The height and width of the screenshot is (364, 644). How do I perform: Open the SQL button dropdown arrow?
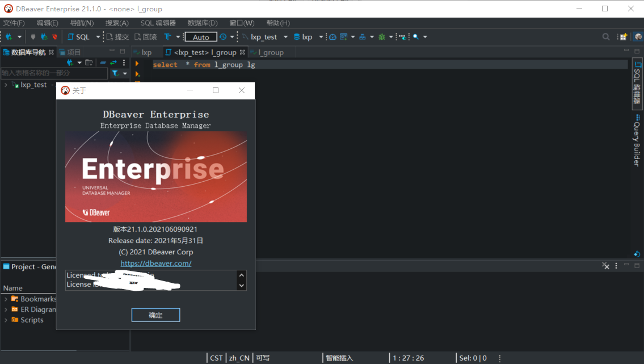tap(98, 37)
